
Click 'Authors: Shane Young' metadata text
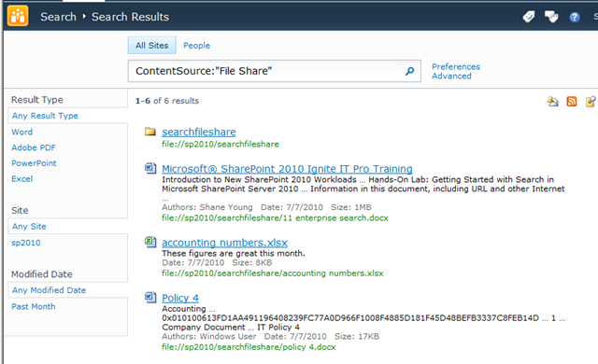(207, 207)
